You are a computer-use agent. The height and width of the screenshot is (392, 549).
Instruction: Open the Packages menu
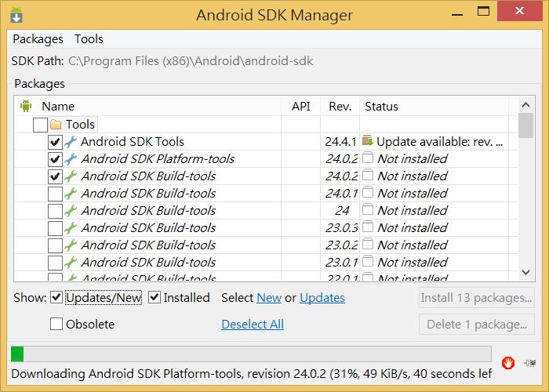pos(38,38)
